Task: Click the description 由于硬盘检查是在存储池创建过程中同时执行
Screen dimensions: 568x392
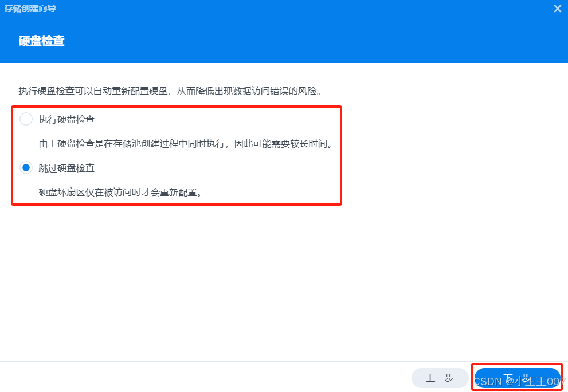Action: tap(186, 144)
